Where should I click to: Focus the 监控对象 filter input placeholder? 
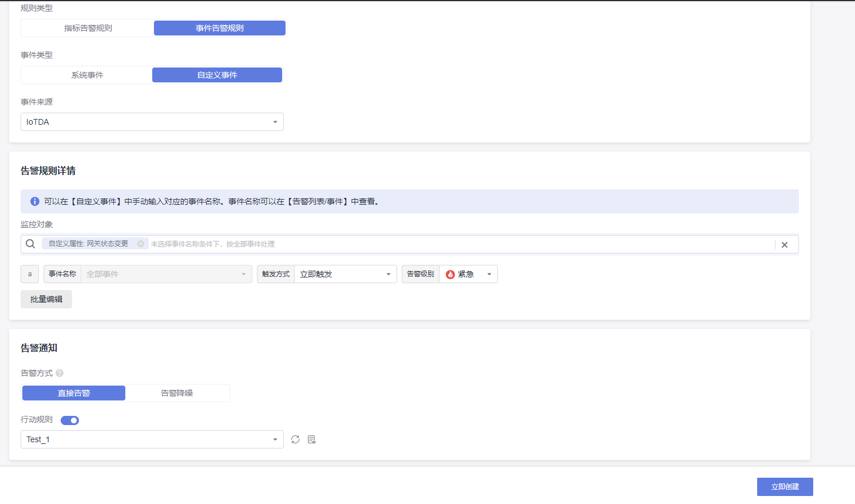pos(213,244)
